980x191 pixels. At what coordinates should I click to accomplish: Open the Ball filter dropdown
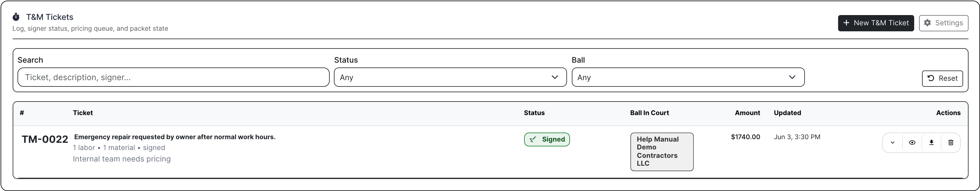coord(688,77)
